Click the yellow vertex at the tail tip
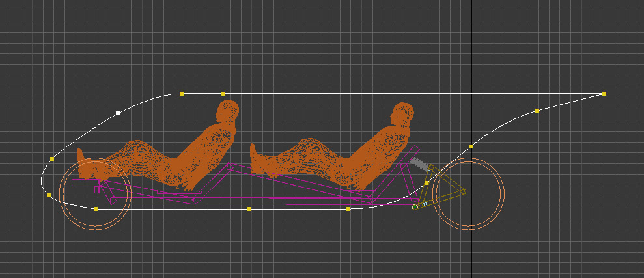Image resolution: width=644 pixels, height=278 pixels. click(x=604, y=94)
